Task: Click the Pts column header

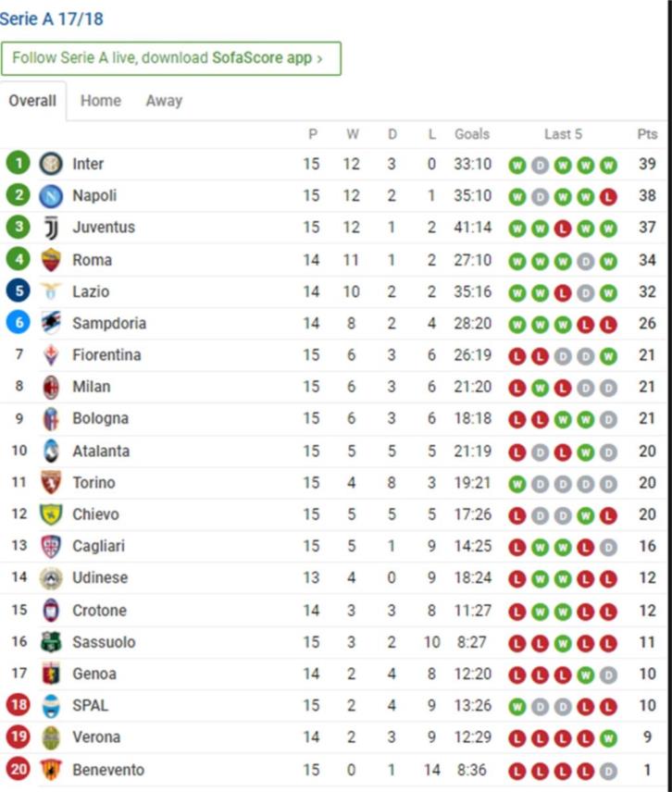Action: pos(647,134)
